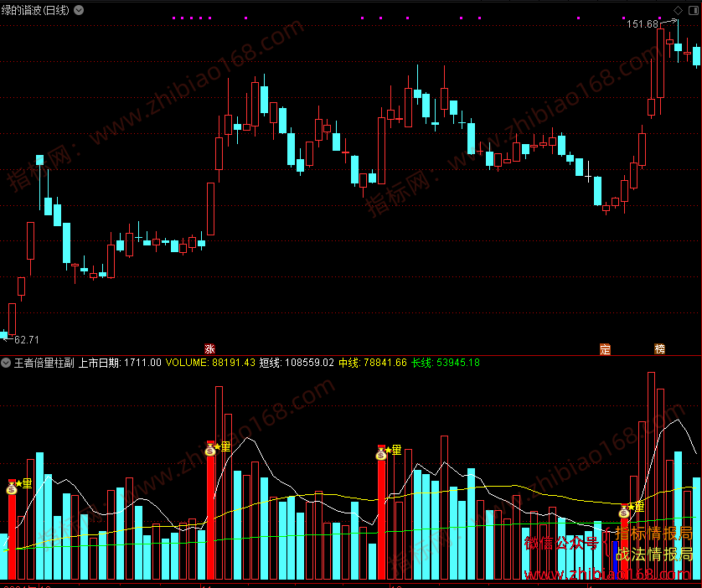
Task: Select the low price label 62.71
Action: pos(27,339)
